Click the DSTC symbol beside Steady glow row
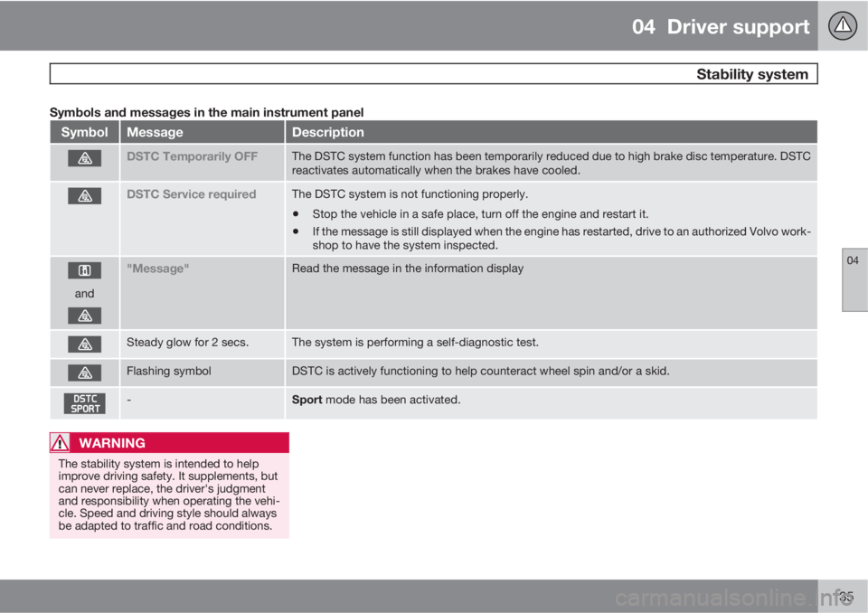This screenshot has height=613, width=868. pos(85,344)
